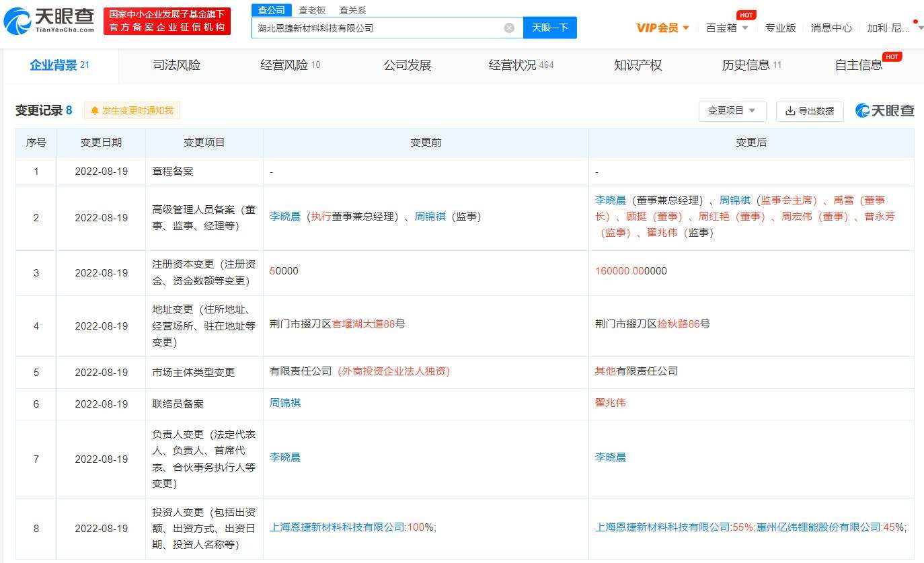Screen dimensions: 924x563
Task: Click 周锦祺 link in row 2 变更前
Action: pyautogui.click(x=430, y=217)
